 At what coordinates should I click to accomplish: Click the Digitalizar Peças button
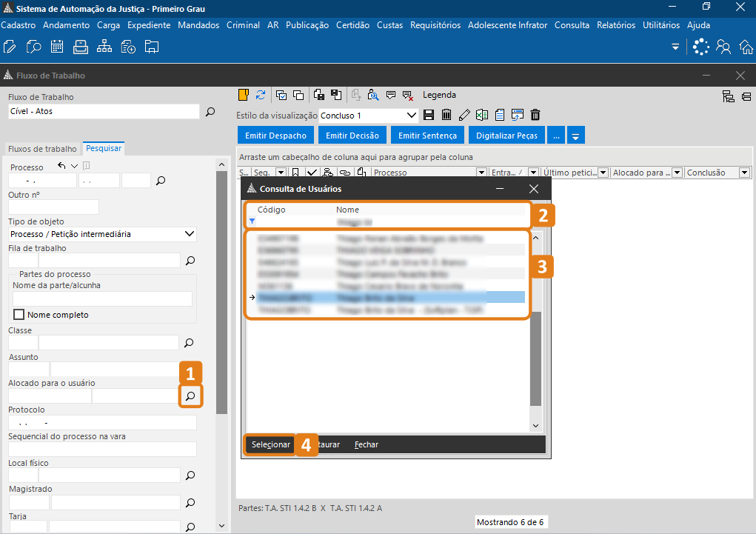coord(506,135)
